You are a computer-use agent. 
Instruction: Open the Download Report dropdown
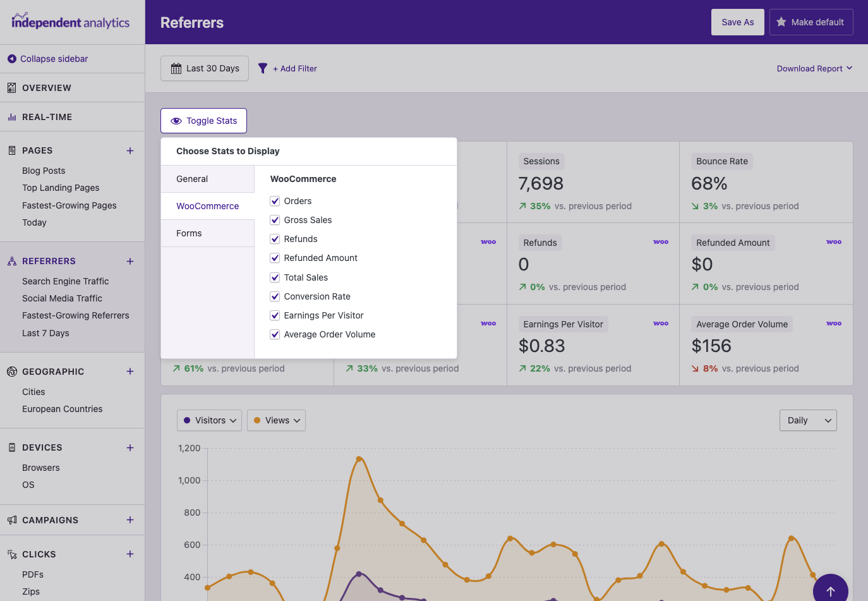pyautogui.click(x=814, y=68)
